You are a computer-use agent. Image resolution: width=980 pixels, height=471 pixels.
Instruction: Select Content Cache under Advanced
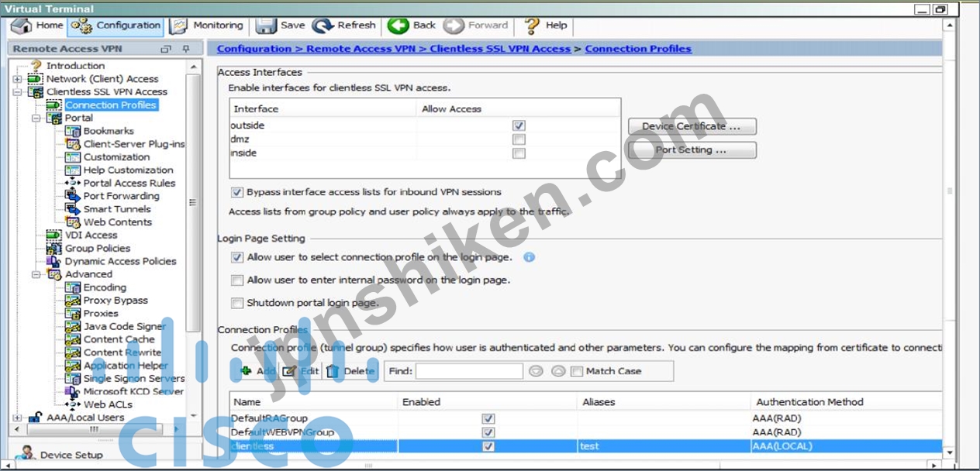(x=119, y=339)
